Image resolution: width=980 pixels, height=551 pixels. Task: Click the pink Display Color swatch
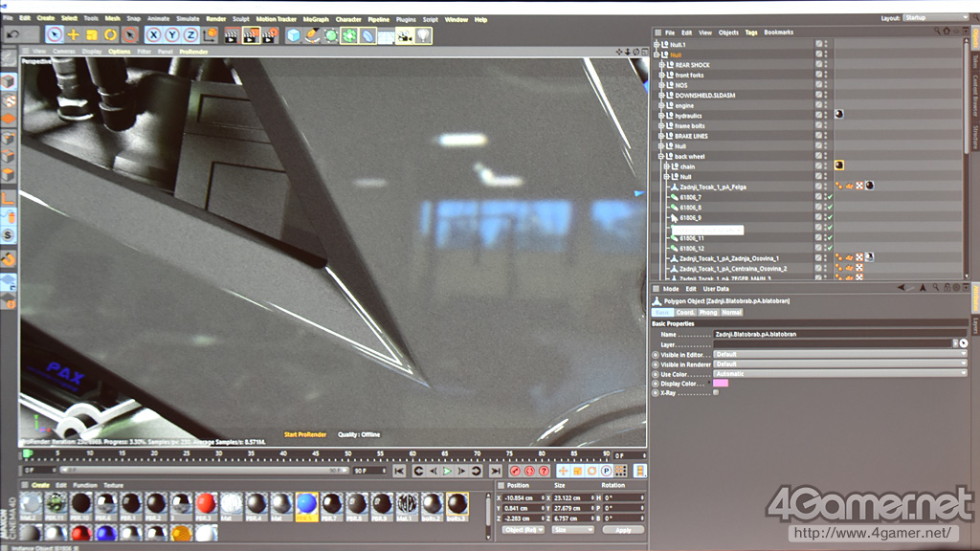click(721, 384)
